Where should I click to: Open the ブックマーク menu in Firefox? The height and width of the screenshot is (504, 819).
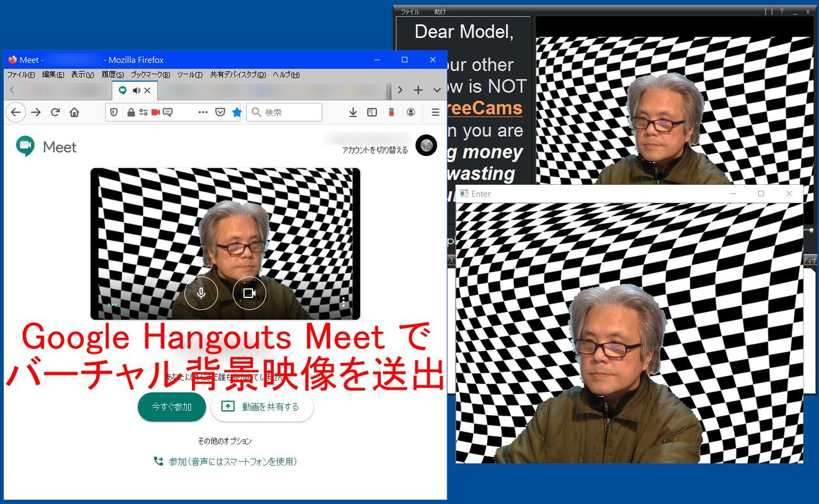pos(150,75)
